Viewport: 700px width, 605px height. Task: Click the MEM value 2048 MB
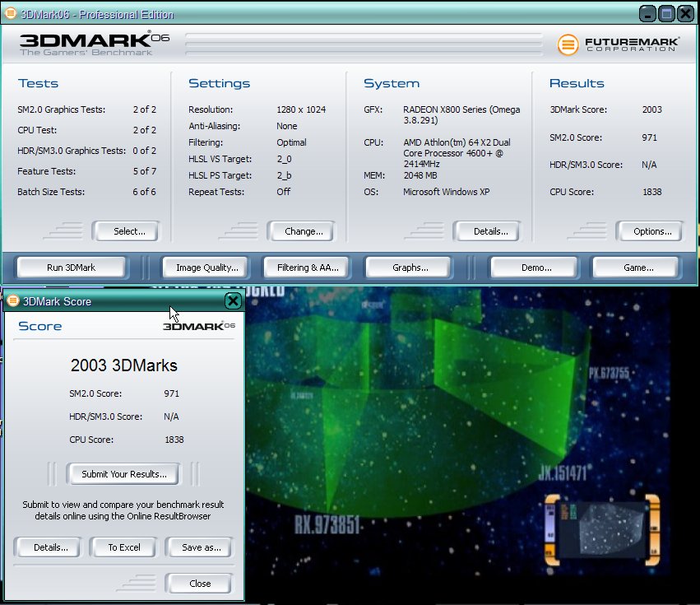(420, 175)
